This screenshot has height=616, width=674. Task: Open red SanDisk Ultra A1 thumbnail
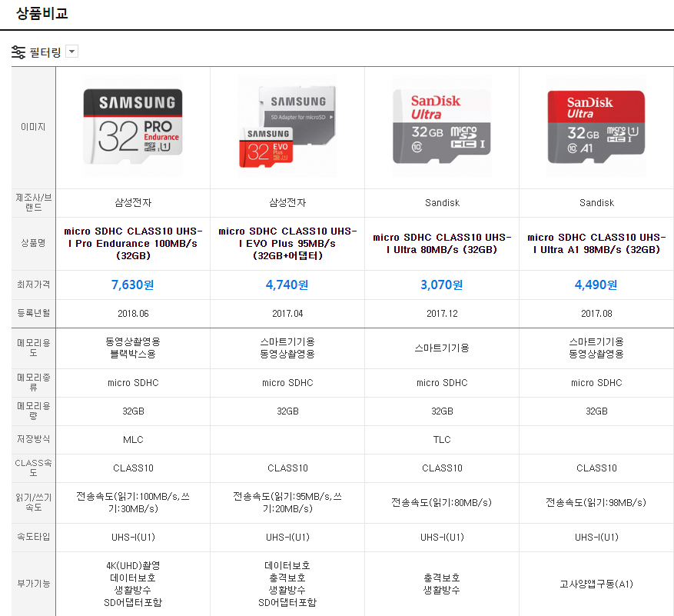(596, 126)
